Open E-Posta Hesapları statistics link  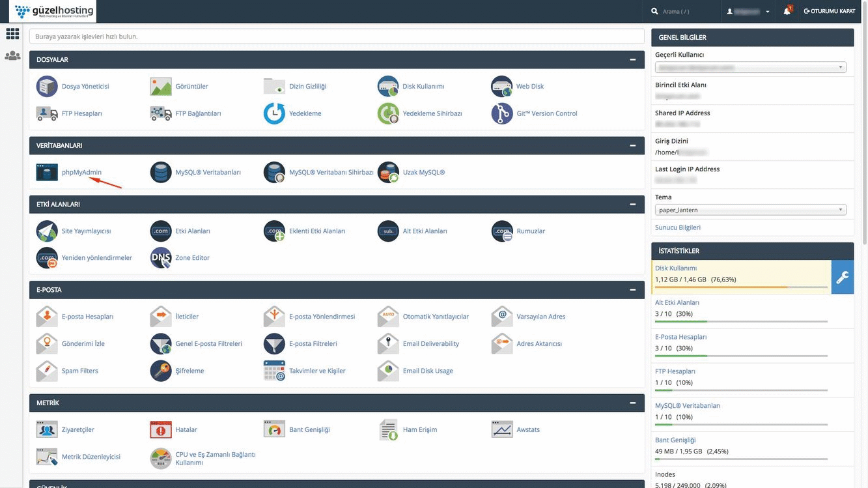tap(680, 337)
